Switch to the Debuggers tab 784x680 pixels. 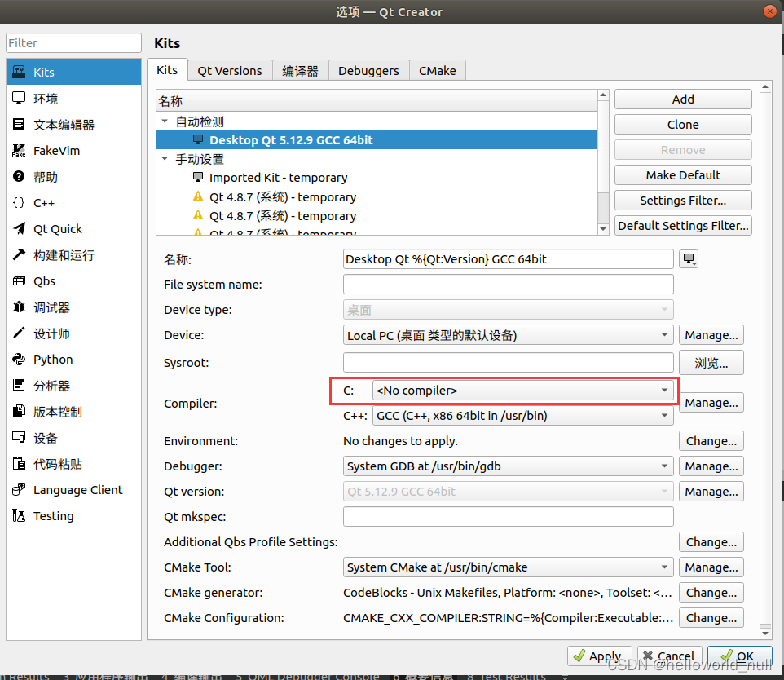368,71
